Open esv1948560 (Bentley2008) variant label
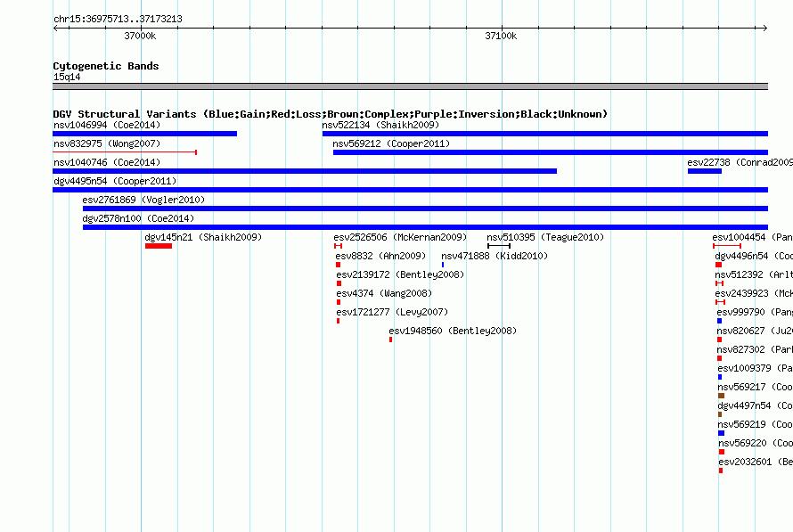This screenshot has width=793, height=532. [453, 331]
